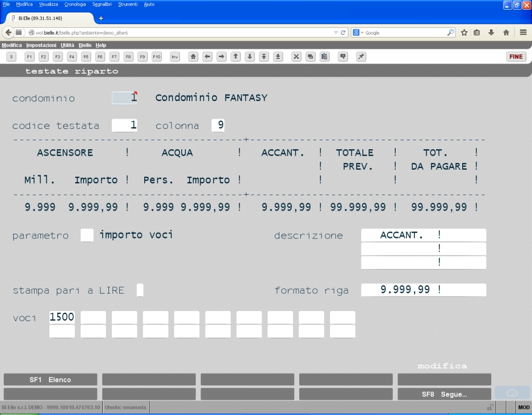Click the pushpin icon in the toolbar

361,57
